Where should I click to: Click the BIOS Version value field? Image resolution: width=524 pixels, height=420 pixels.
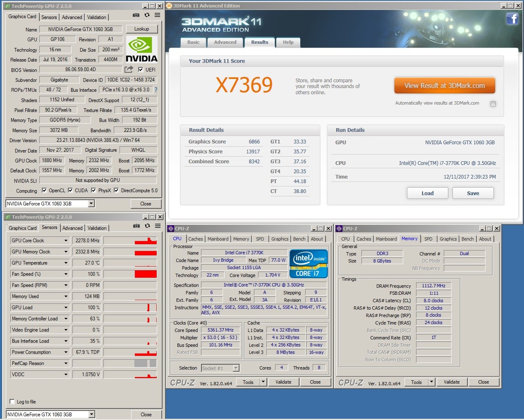[81, 69]
